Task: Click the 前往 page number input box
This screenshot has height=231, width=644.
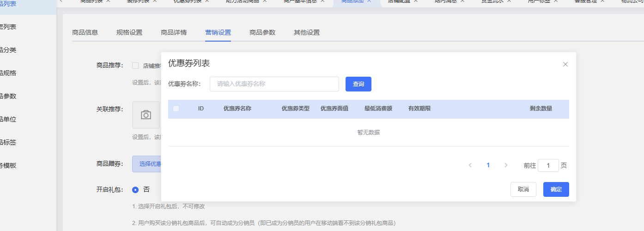Action: point(548,165)
